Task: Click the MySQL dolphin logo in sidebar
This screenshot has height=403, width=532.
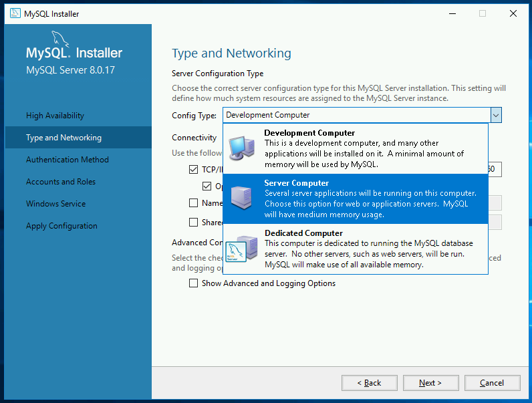Action: tap(60, 39)
